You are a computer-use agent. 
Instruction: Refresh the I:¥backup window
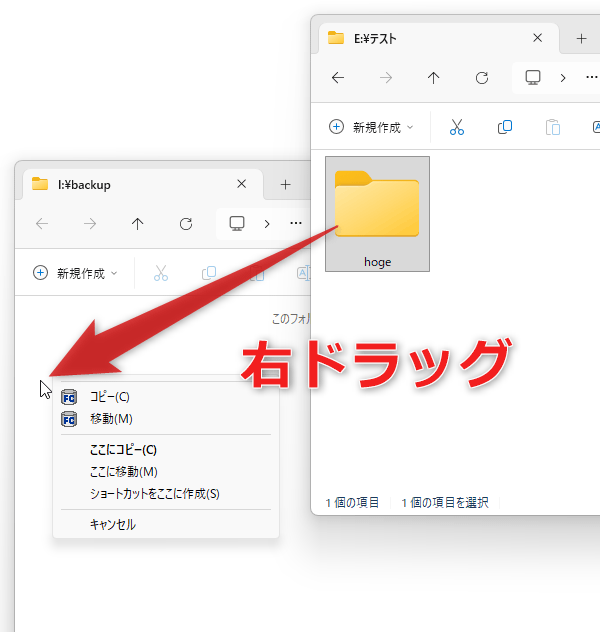(186, 224)
